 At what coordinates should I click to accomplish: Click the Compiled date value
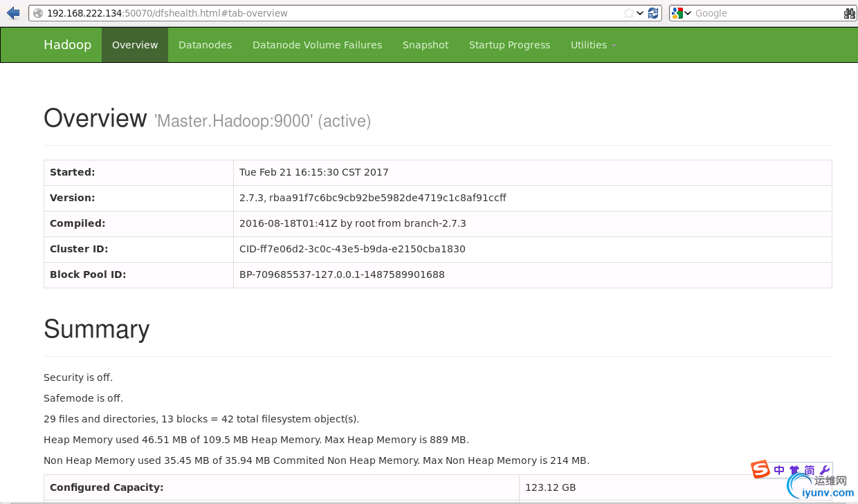click(x=353, y=223)
